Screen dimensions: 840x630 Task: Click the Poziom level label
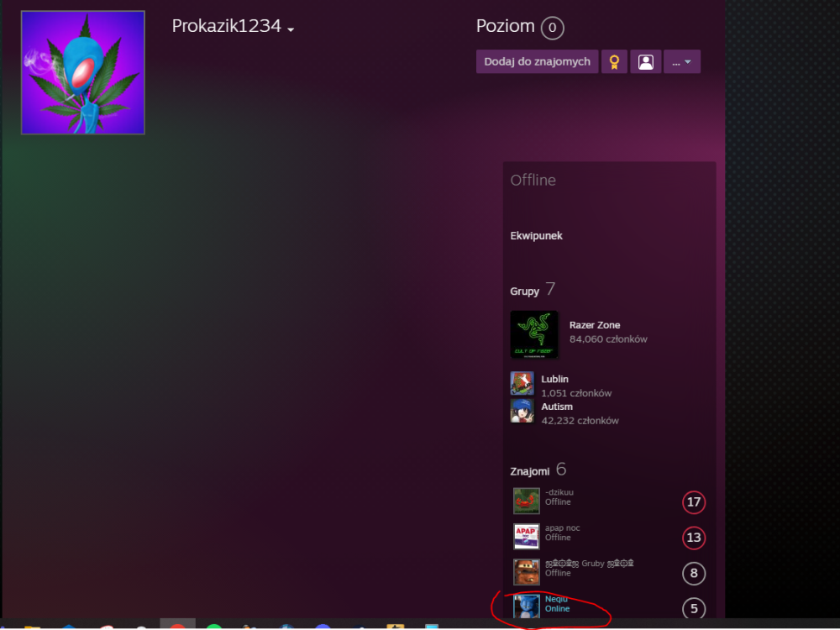point(505,26)
